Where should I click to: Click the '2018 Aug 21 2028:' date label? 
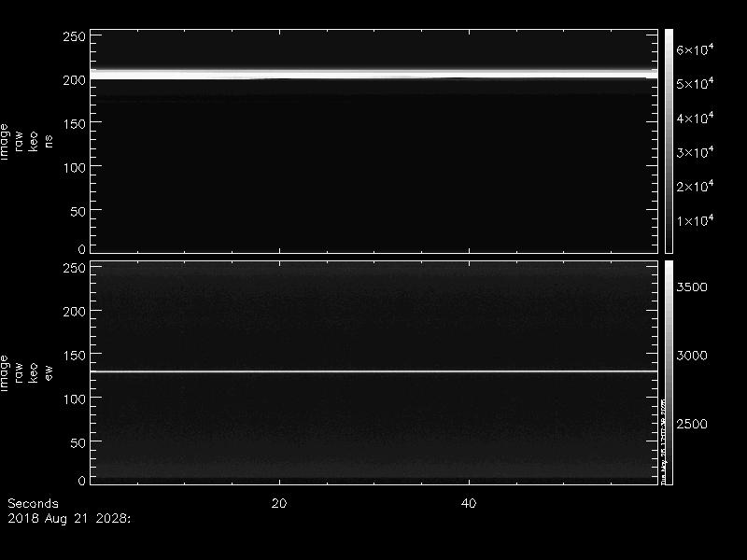[69, 519]
